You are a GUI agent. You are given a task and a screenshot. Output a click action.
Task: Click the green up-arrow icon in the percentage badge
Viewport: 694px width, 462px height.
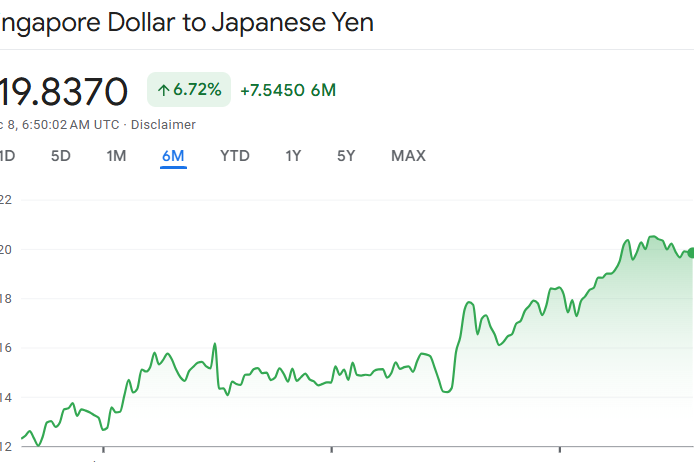point(163,90)
